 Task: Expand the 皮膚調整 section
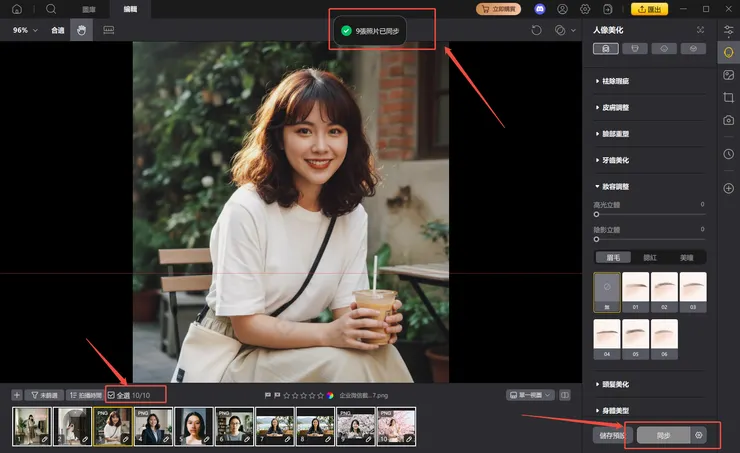(x=614, y=107)
